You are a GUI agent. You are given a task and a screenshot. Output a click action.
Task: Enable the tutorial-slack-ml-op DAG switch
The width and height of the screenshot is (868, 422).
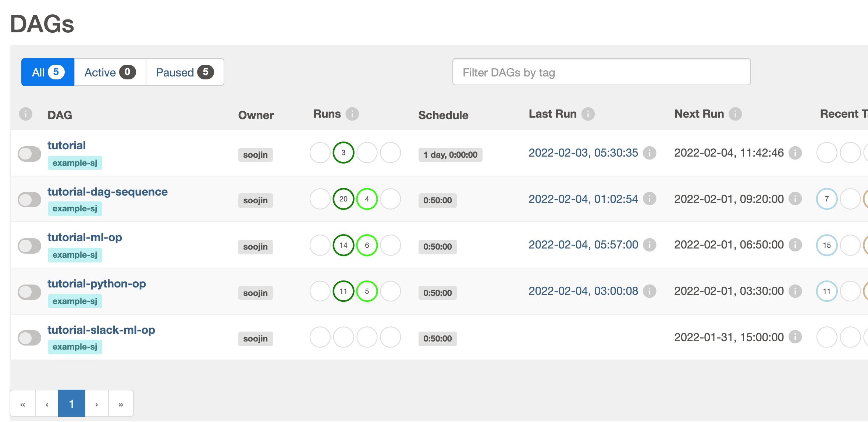click(x=29, y=338)
